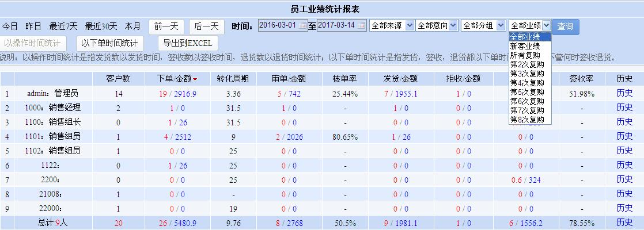Click the 查询 search button

tap(565, 26)
